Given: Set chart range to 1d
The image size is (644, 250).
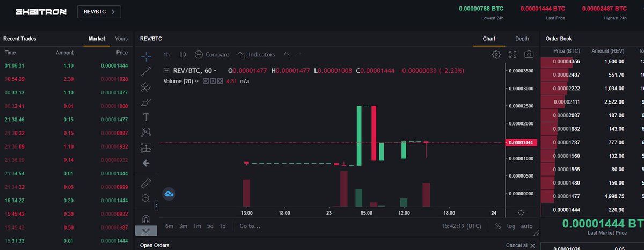Looking at the screenshot, I should (222, 226).
